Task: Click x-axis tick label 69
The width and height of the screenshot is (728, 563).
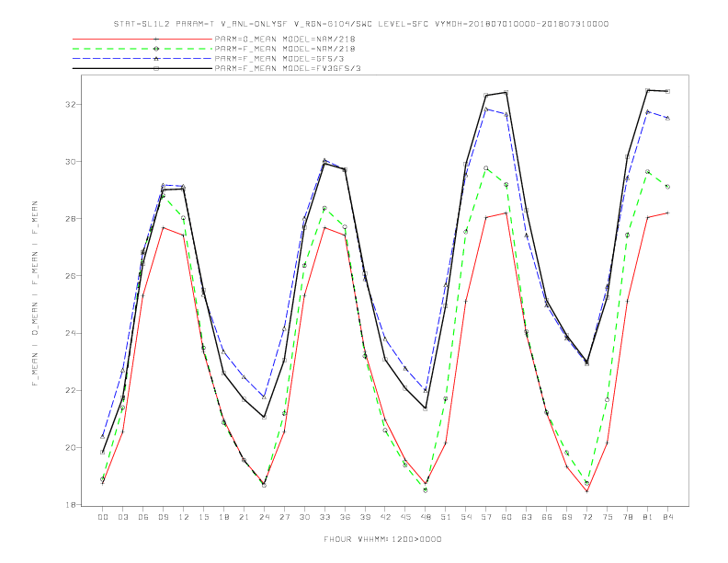Action: 567,517
